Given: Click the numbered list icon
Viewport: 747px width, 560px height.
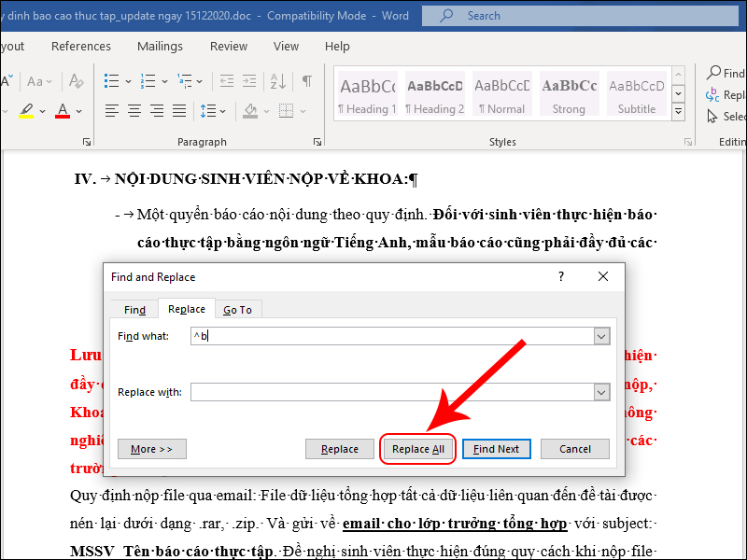Looking at the screenshot, I should (x=145, y=81).
